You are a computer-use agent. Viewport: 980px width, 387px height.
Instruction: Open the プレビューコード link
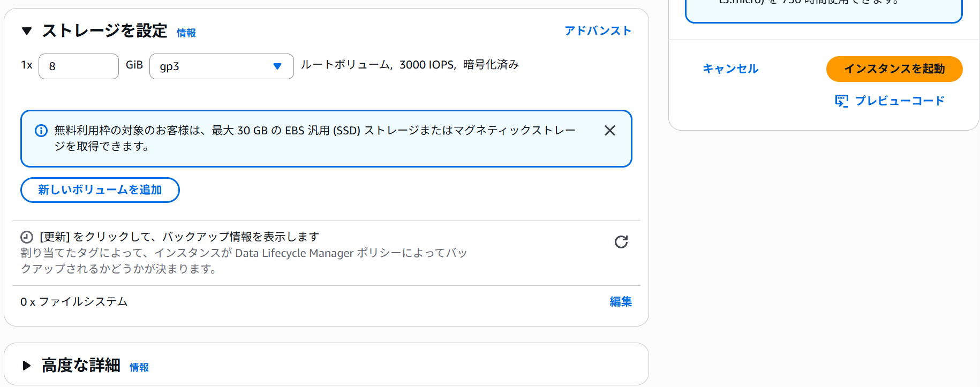[900, 101]
